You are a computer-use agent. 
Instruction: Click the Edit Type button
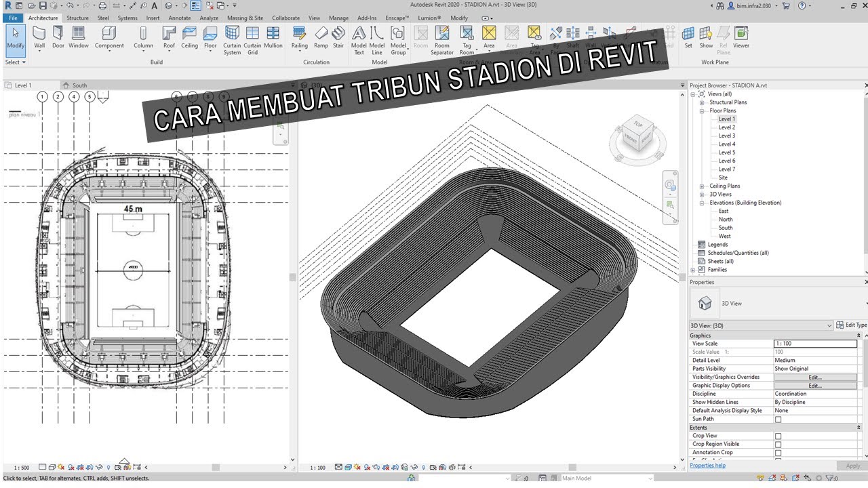tap(851, 325)
